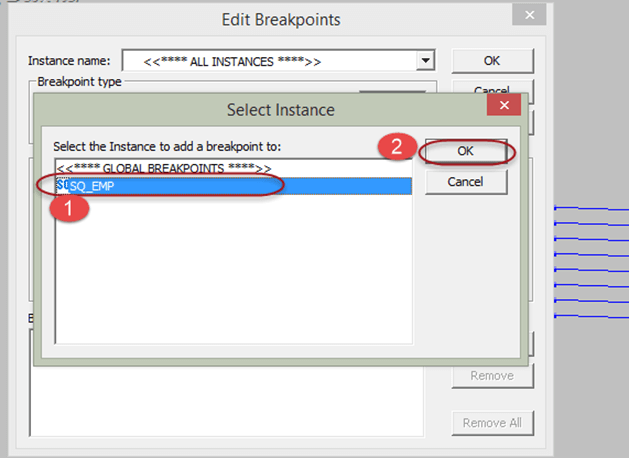Click OK in the Edit Breakpoints dialog

490,61
